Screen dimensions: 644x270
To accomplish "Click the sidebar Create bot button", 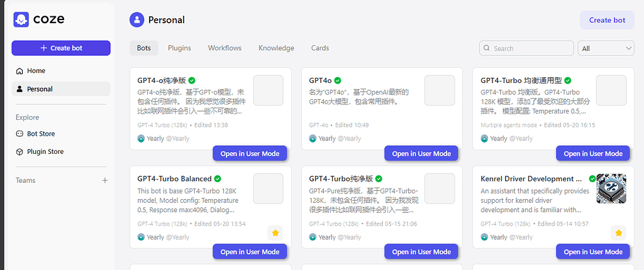I will coord(61,48).
